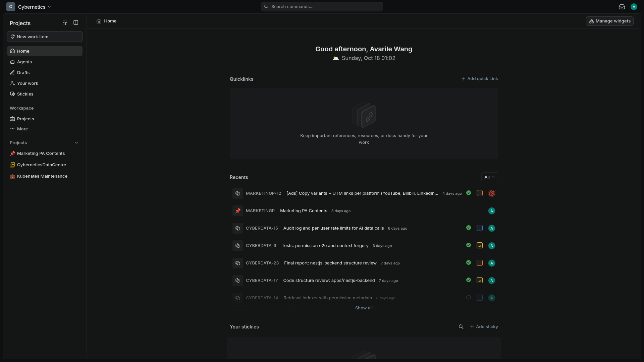Click the CYBERDATA-9 work item icon
The height and width of the screenshot is (362, 644).
[x=238, y=246]
